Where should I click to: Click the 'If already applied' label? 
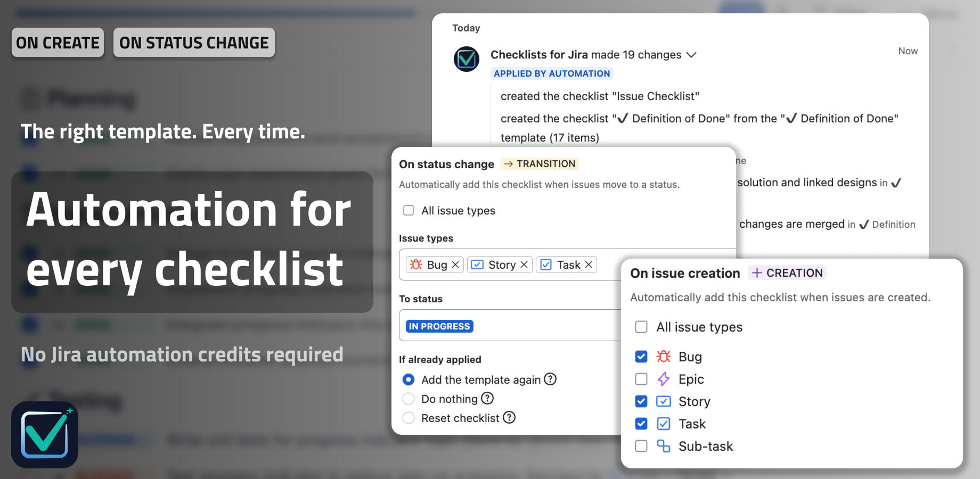[440, 359]
